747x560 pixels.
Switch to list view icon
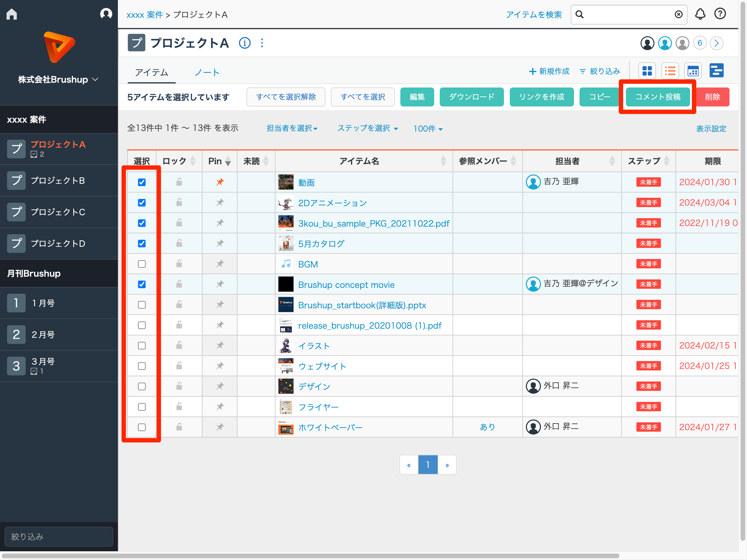(x=670, y=71)
